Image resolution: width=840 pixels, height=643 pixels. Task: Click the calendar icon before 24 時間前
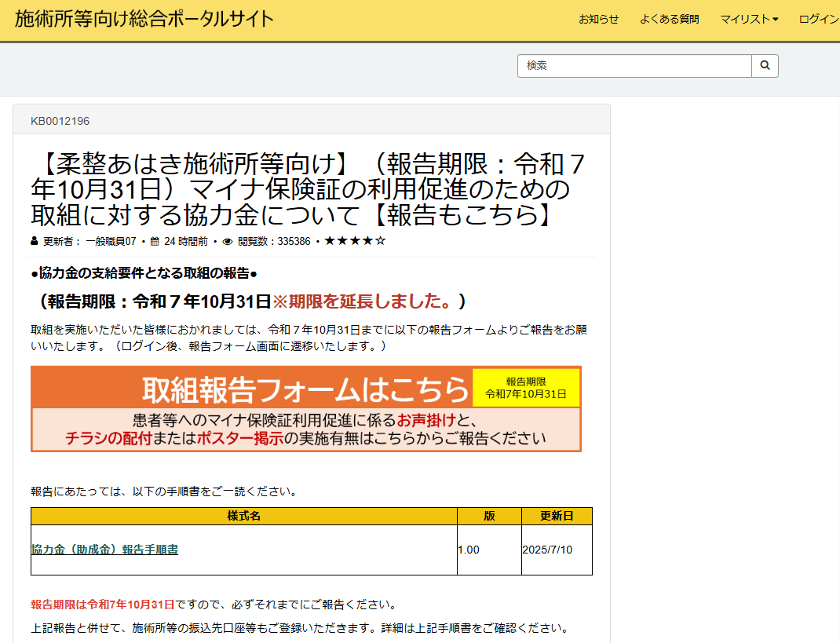[x=155, y=241]
